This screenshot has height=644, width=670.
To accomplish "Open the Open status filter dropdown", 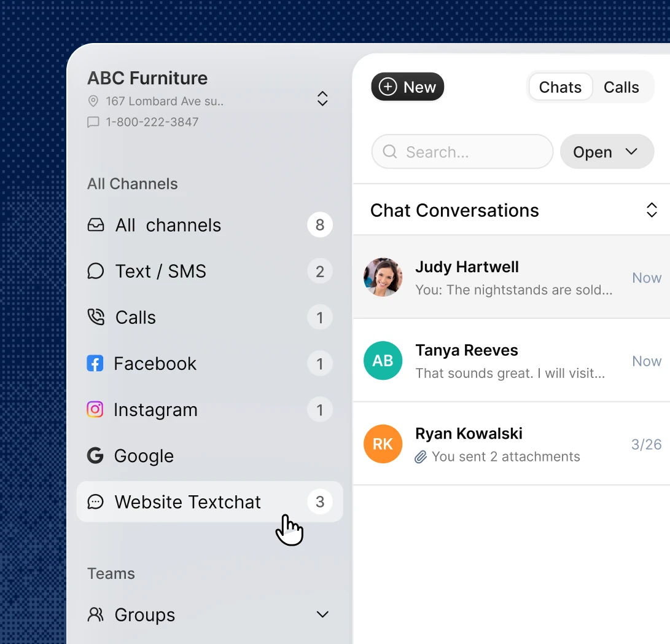I will pos(607,152).
